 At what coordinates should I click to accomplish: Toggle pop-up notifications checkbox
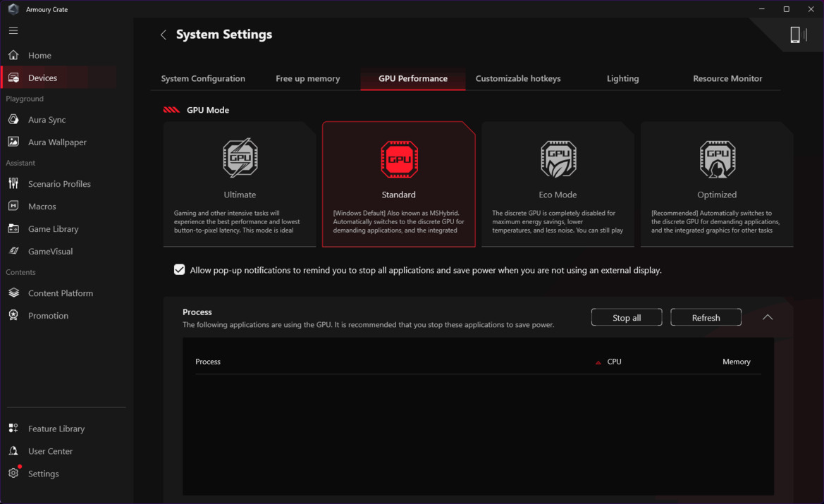(x=179, y=269)
